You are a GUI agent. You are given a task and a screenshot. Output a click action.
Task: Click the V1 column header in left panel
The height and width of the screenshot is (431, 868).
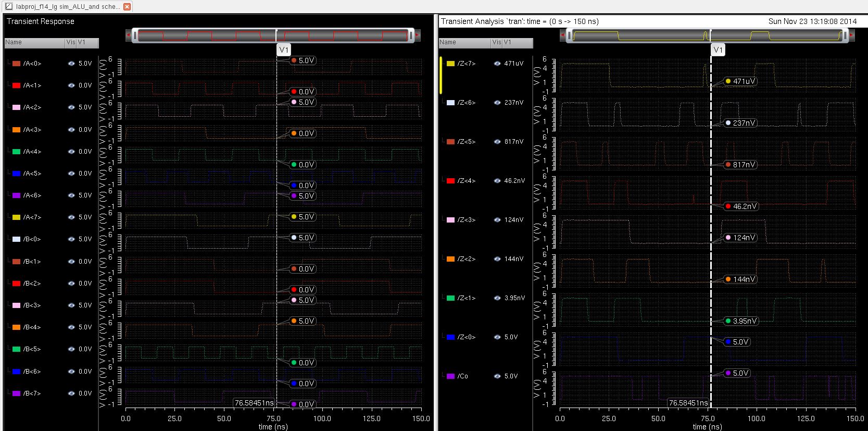click(x=87, y=43)
